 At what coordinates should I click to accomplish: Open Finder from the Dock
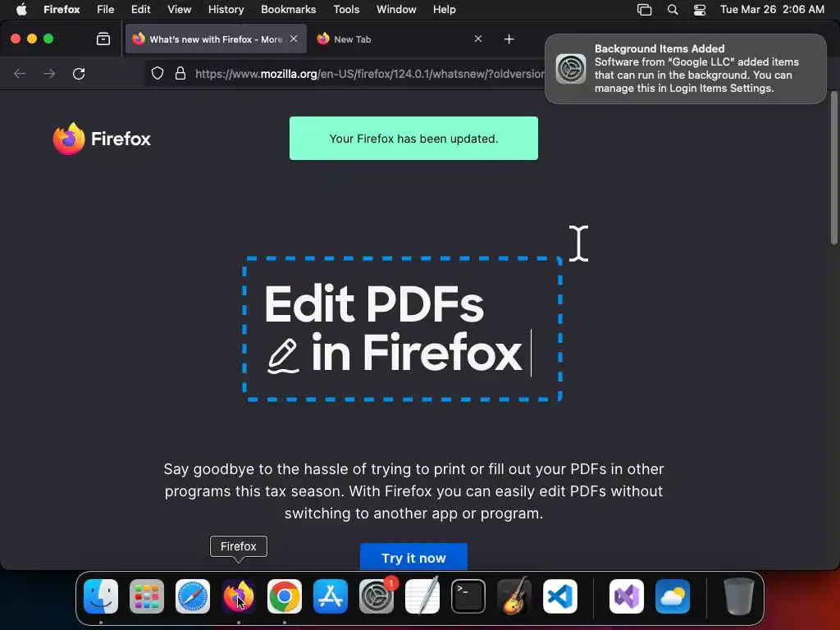[101, 596]
